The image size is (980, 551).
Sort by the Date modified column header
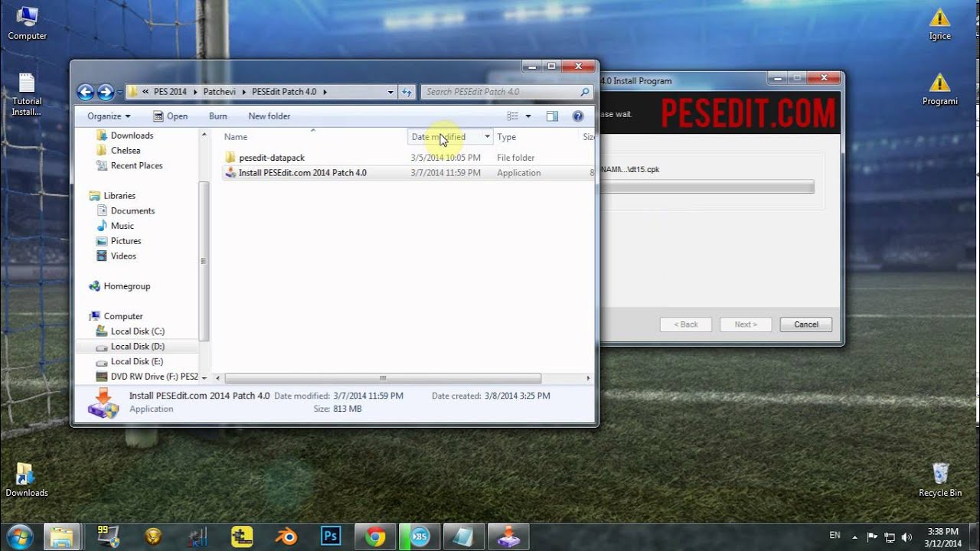439,137
